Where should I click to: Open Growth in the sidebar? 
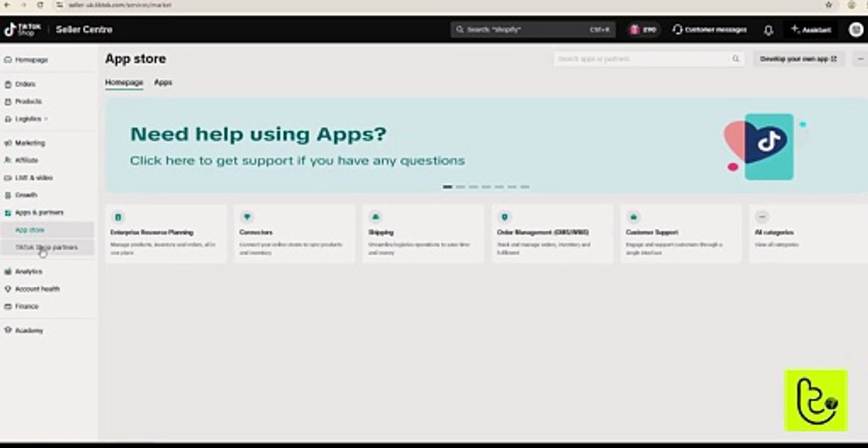(x=26, y=195)
